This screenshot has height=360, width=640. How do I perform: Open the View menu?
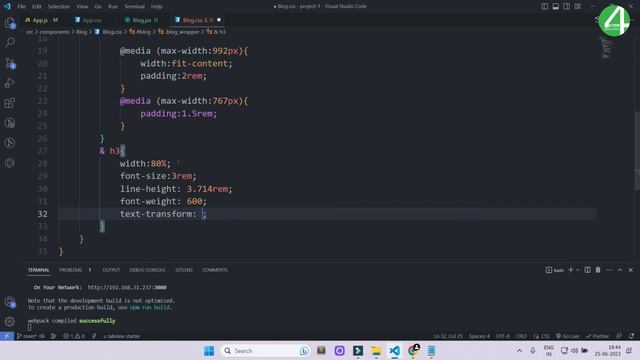[82, 7]
